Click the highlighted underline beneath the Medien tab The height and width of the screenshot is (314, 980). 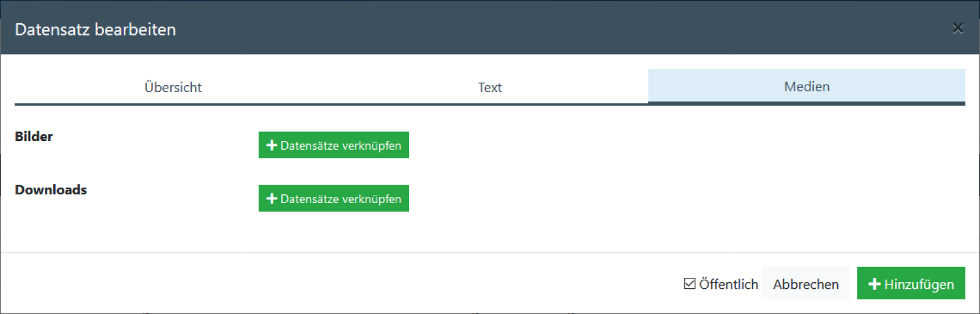[x=806, y=104]
